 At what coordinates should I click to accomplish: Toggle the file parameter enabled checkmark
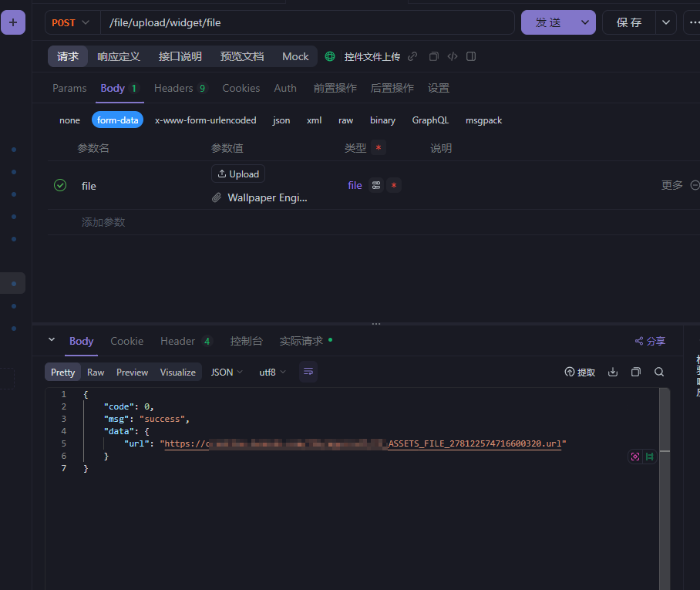coord(60,185)
